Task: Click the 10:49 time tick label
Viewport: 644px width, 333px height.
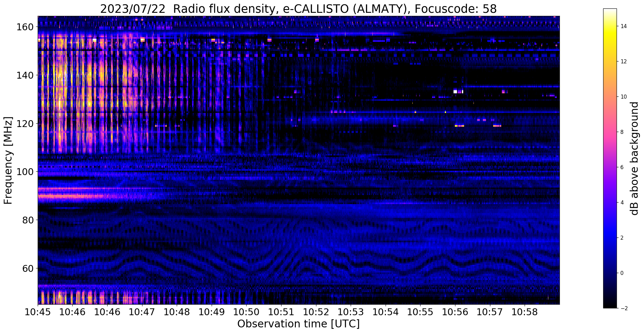Action: 212,312
